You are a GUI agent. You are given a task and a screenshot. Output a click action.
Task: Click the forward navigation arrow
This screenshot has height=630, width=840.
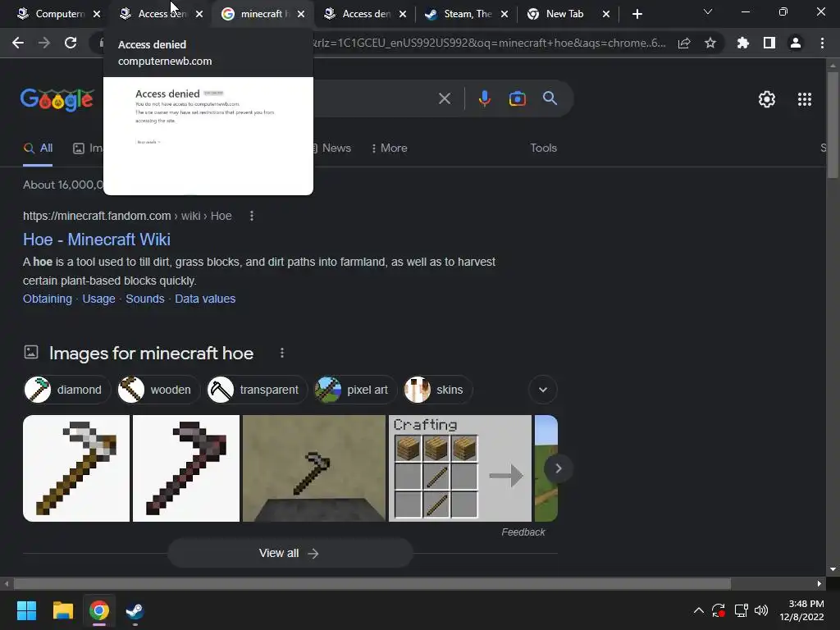[x=44, y=43]
